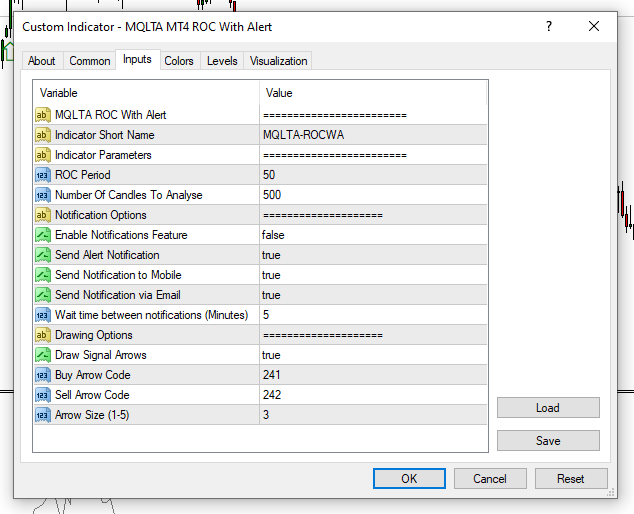Viewport: 634px width, 514px height.
Task: Select the Number Of Candles value 500
Action: pos(272,195)
